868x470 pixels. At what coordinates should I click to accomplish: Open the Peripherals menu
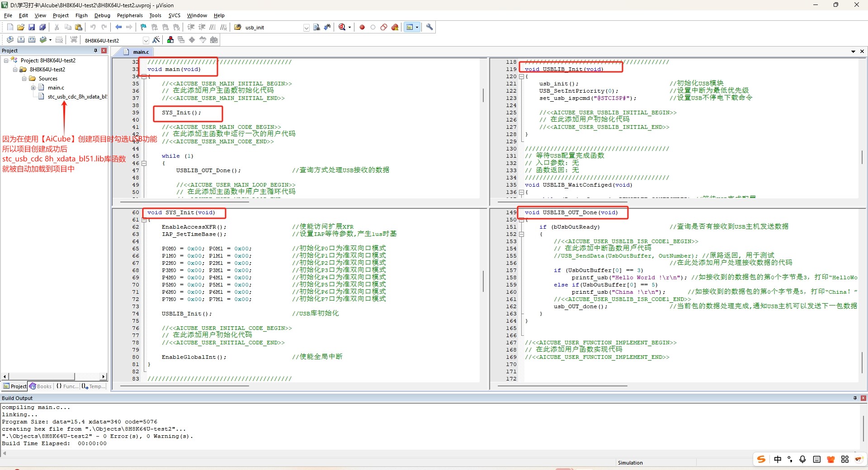(x=130, y=15)
